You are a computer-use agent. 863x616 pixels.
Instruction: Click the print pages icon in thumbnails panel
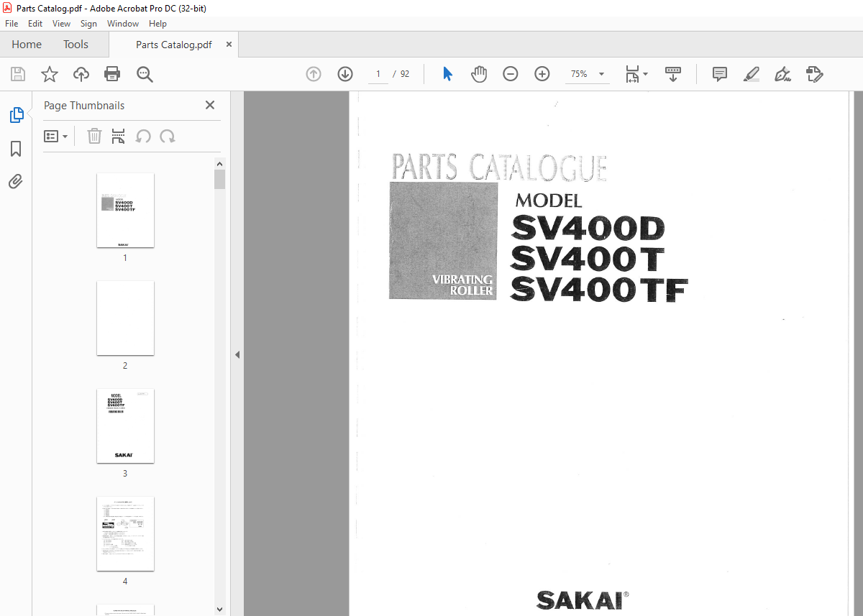119,136
